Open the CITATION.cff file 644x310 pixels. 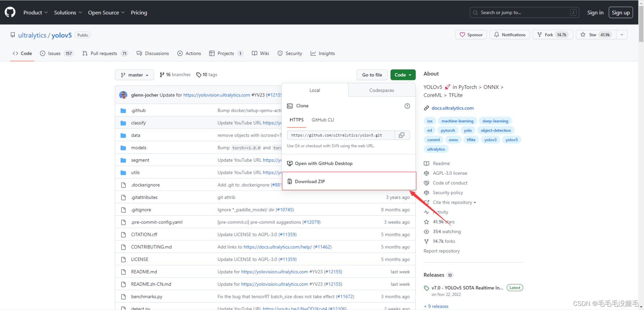tap(144, 235)
